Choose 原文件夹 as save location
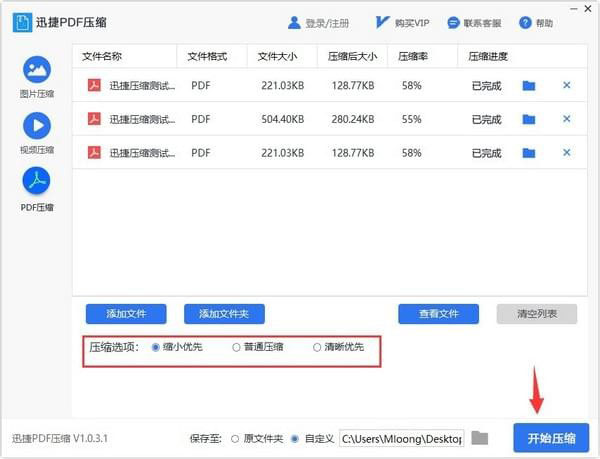The height and width of the screenshot is (459, 600). [x=235, y=439]
